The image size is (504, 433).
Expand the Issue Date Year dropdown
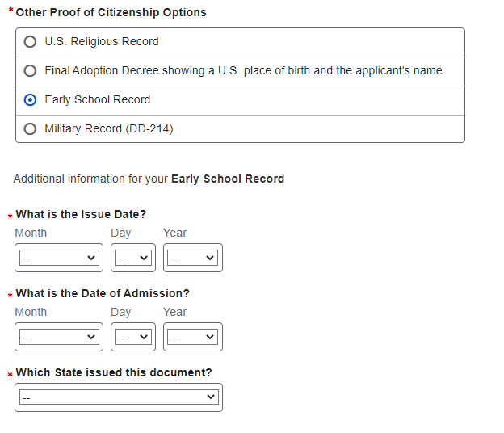coord(192,258)
